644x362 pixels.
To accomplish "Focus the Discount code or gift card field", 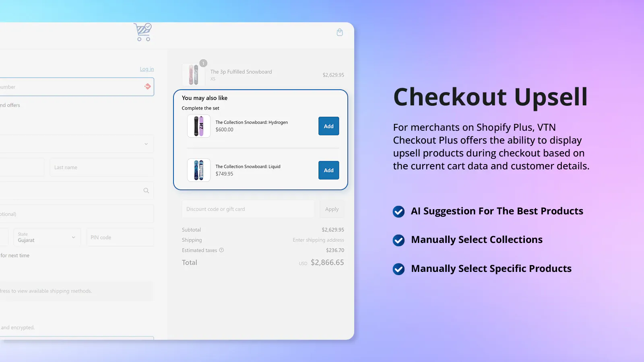I will [x=248, y=209].
